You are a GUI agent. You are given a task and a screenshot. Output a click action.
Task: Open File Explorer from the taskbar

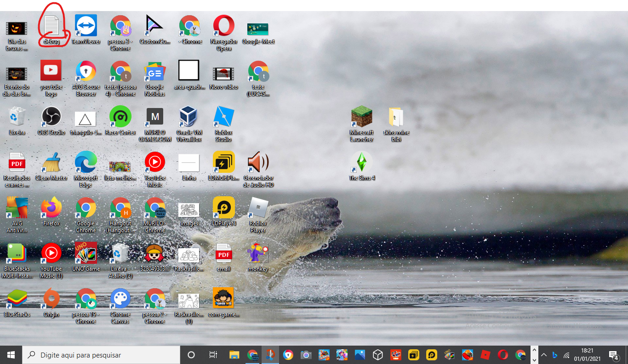tap(234, 355)
